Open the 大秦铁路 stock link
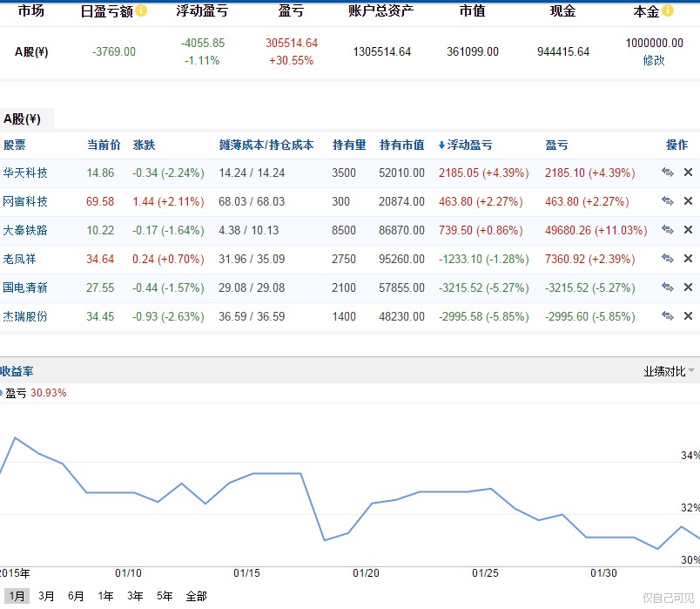Image resolution: width=700 pixels, height=609 pixels. click(25, 230)
